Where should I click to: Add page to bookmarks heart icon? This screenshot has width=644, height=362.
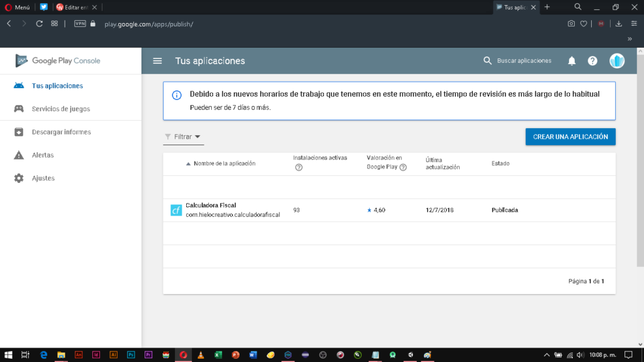(x=583, y=24)
